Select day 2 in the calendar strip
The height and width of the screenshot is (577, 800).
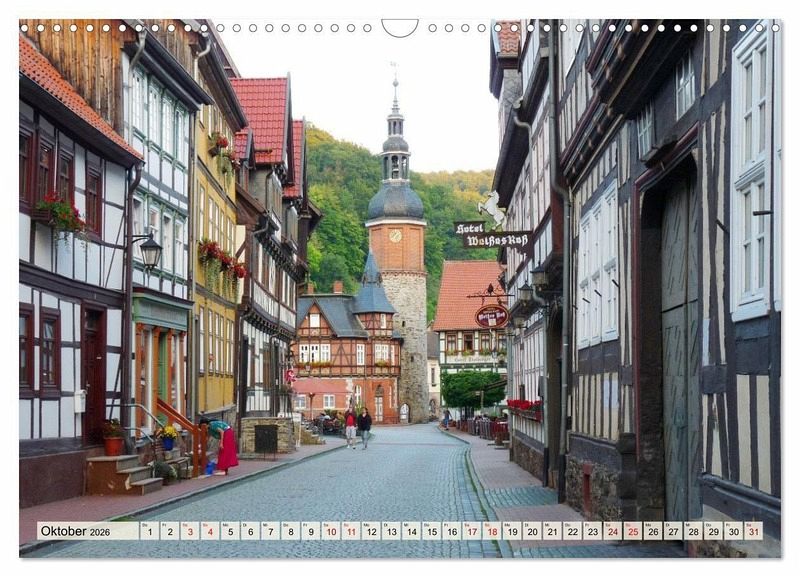169,531
